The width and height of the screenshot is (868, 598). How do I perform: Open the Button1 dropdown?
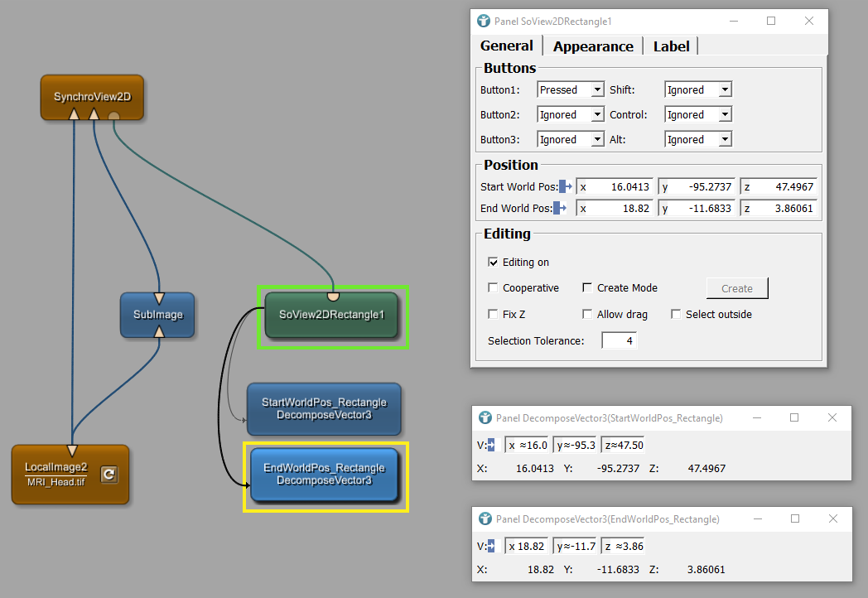[571, 89]
